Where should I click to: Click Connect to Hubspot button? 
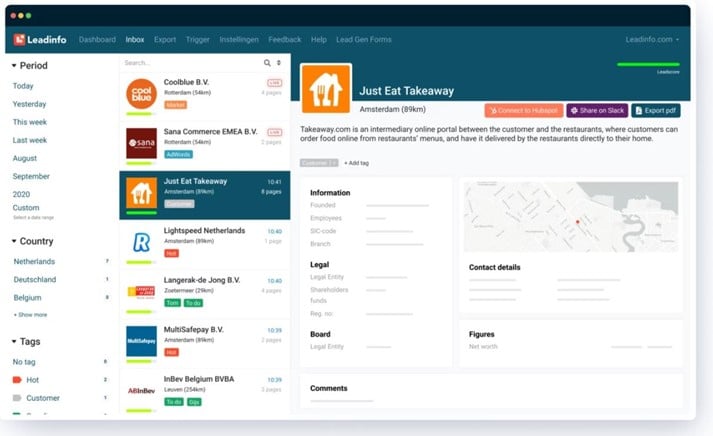pos(524,110)
